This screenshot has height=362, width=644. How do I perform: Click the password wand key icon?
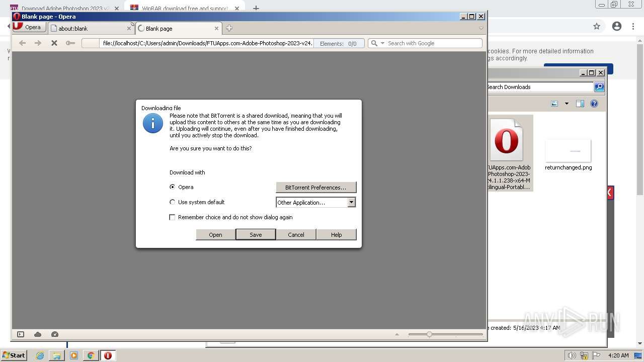point(70,43)
